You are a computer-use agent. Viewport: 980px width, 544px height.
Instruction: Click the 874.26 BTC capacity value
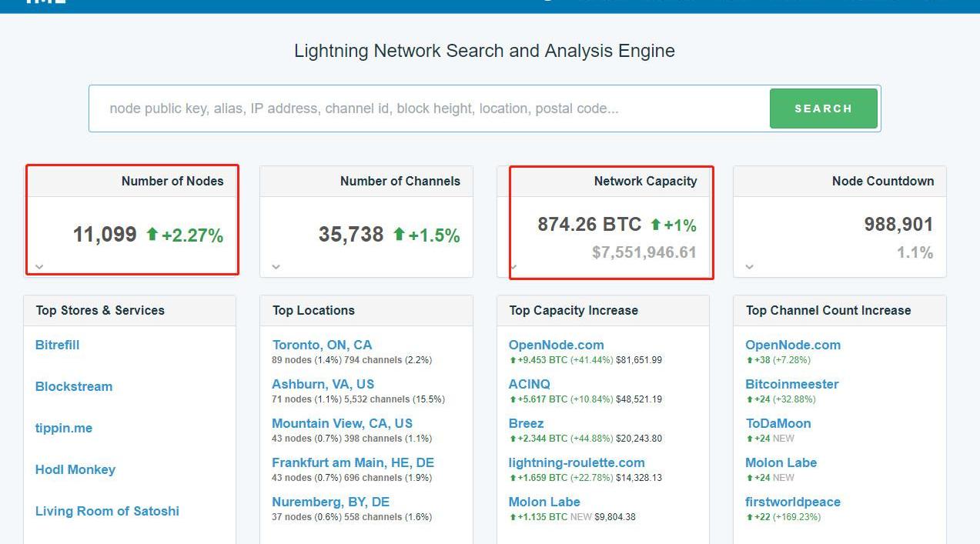(590, 224)
